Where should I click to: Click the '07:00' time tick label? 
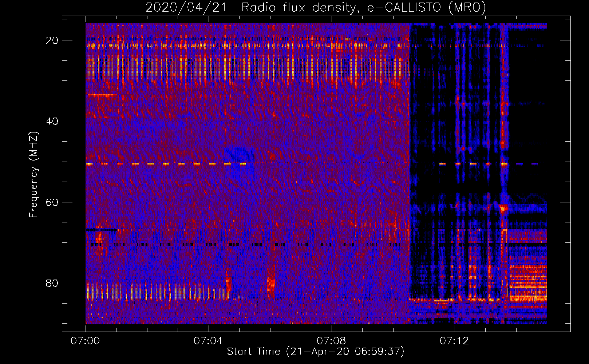pyautogui.click(x=85, y=341)
